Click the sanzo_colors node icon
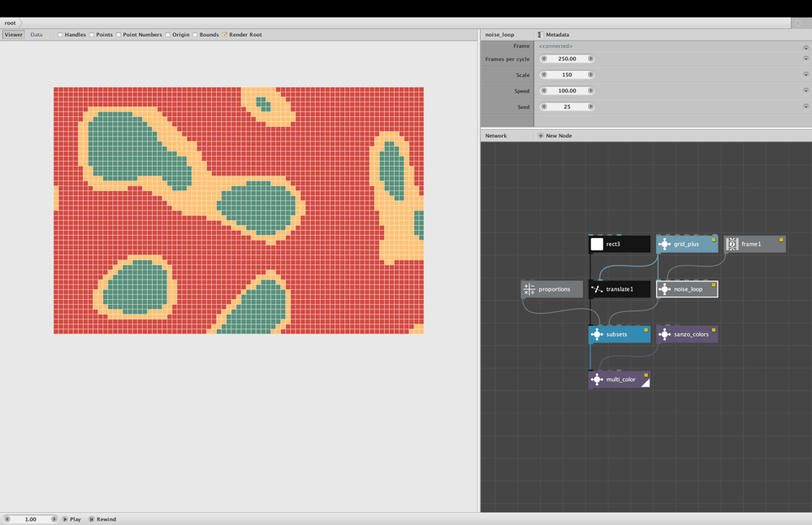The width and height of the screenshot is (812, 525). click(x=664, y=334)
